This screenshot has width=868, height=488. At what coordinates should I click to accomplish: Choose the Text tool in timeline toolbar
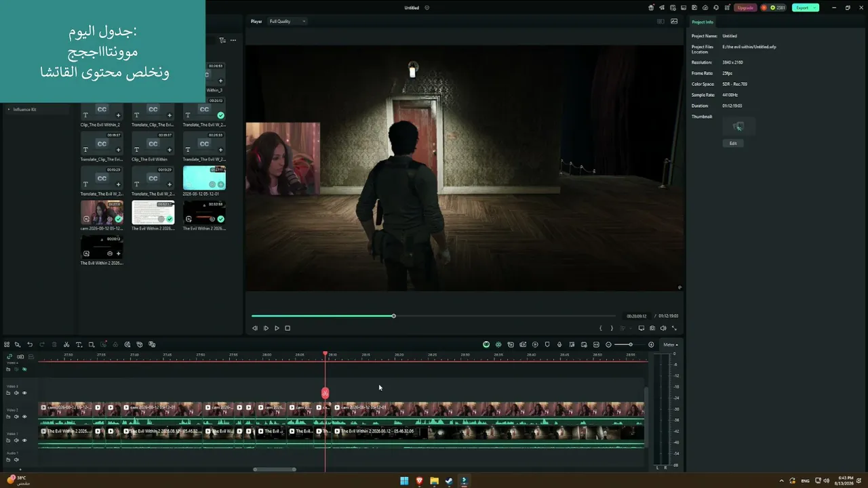[x=79, y=344]
